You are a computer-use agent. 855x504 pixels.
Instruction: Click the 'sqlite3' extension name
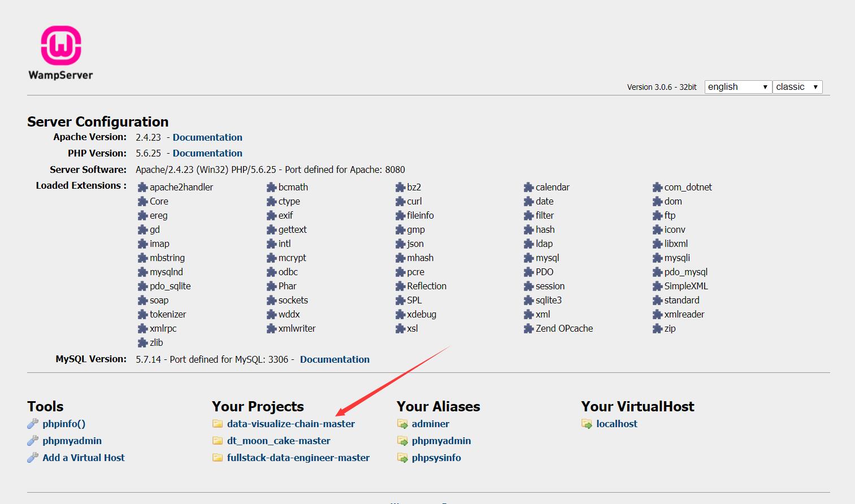[x=549, y=300]
